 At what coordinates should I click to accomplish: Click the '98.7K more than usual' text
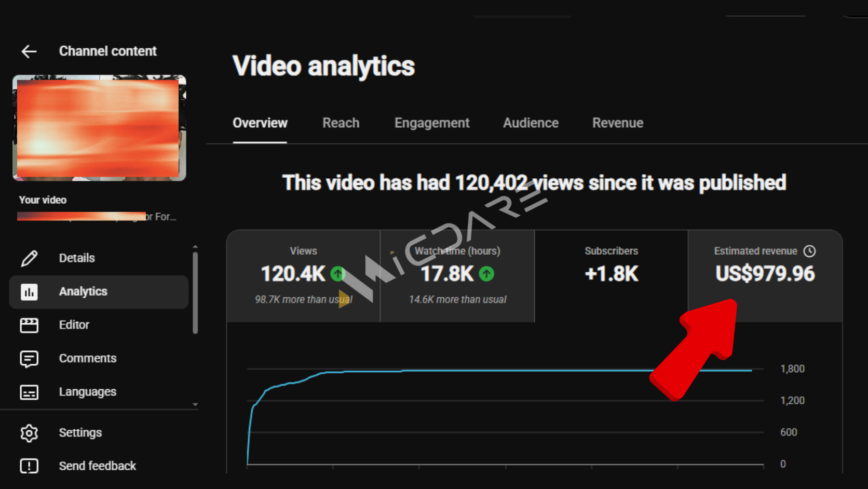304,299
